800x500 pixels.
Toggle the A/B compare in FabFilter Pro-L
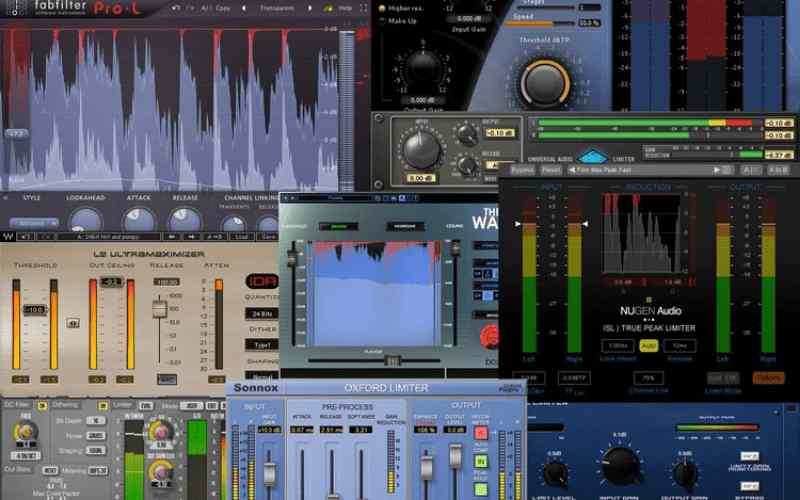click(205, 8)
